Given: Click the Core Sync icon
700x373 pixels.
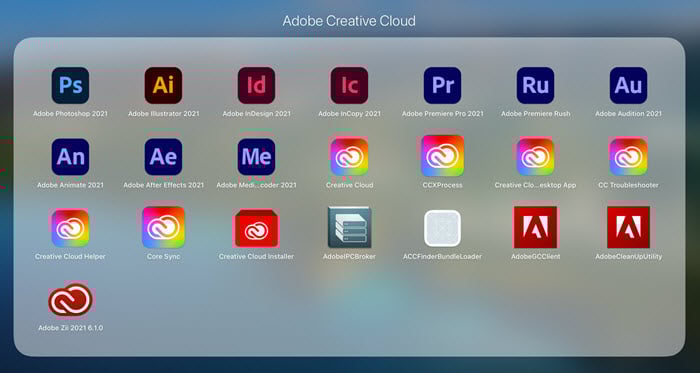Looking at the screenshot, I should tap(163, 227).
